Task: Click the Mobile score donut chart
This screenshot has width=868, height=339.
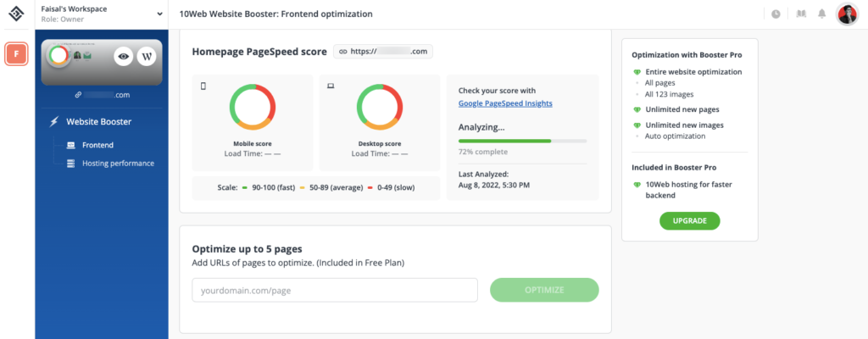Action: pos(253,107)
